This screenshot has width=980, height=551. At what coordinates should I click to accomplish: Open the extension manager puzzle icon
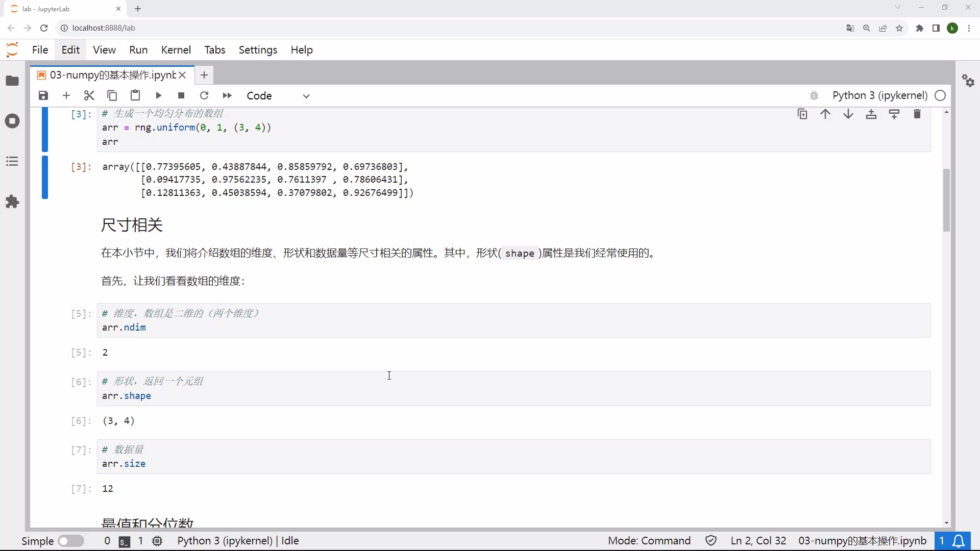(x=12, y=202)
